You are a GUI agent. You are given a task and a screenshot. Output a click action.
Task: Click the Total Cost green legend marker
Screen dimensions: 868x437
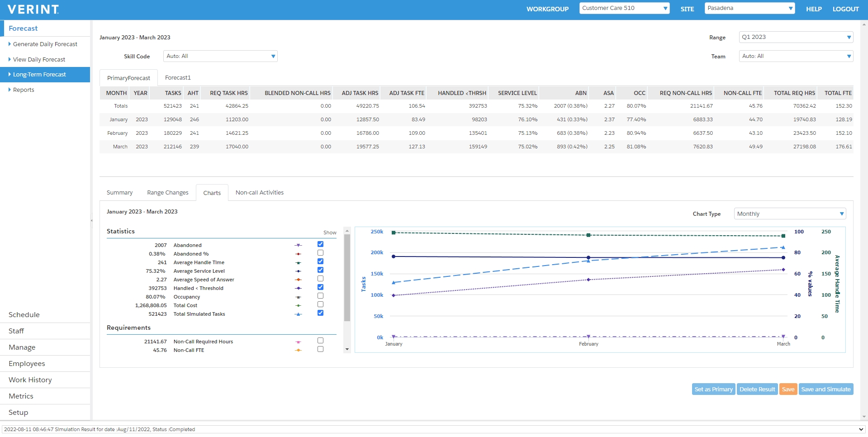[298, 305]
